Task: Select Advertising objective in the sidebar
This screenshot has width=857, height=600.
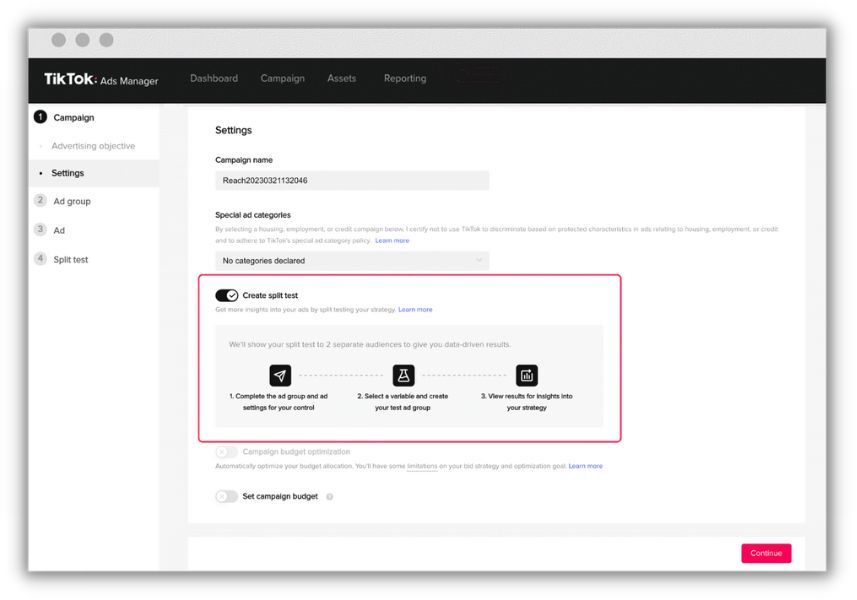Action: pyautogui.click(x=93, y=146)
